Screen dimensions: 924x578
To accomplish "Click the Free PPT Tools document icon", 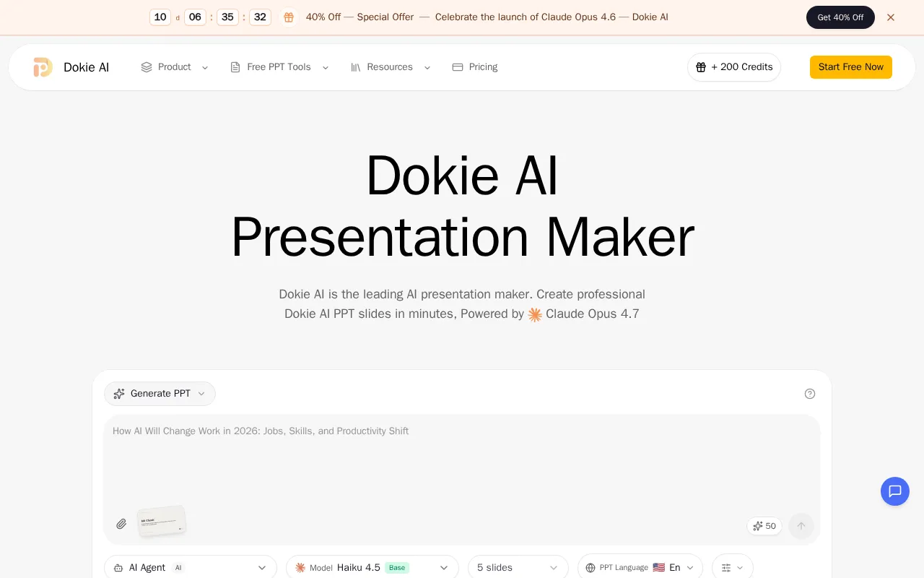I will click(235, 67).
